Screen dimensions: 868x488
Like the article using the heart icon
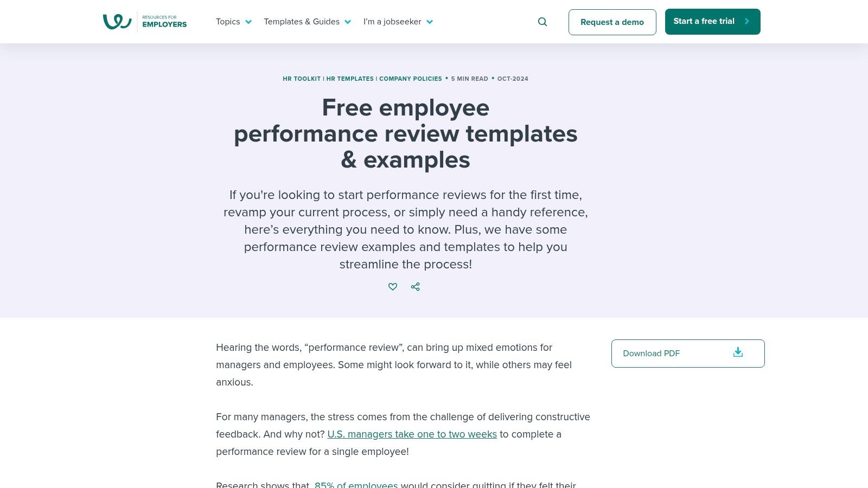(392, 286)
